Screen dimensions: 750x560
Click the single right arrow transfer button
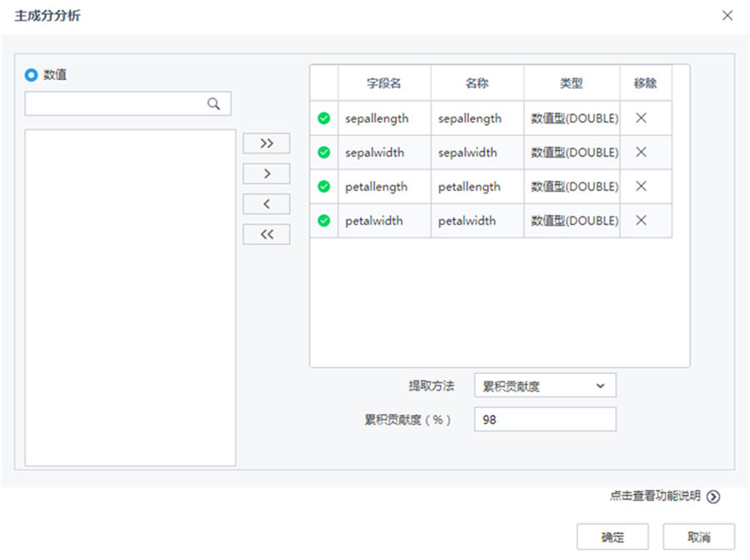(266, 173)
